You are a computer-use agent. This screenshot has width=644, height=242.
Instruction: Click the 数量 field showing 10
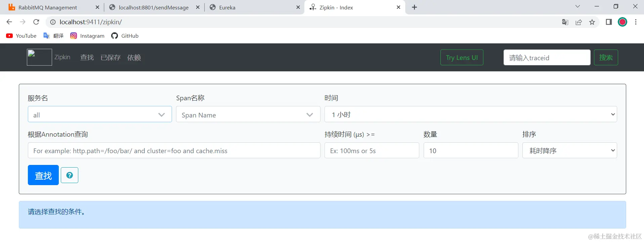point(471,150)
